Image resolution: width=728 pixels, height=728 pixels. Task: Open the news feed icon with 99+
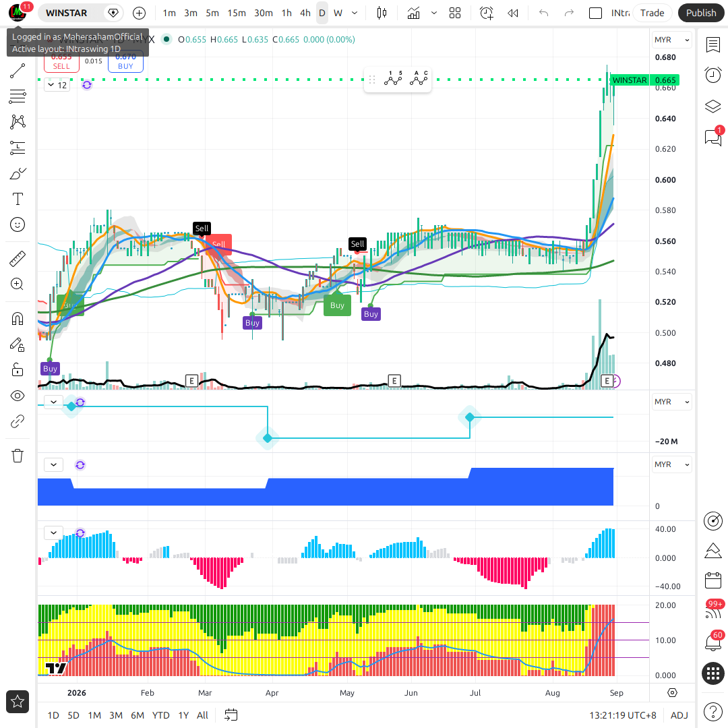712,611
